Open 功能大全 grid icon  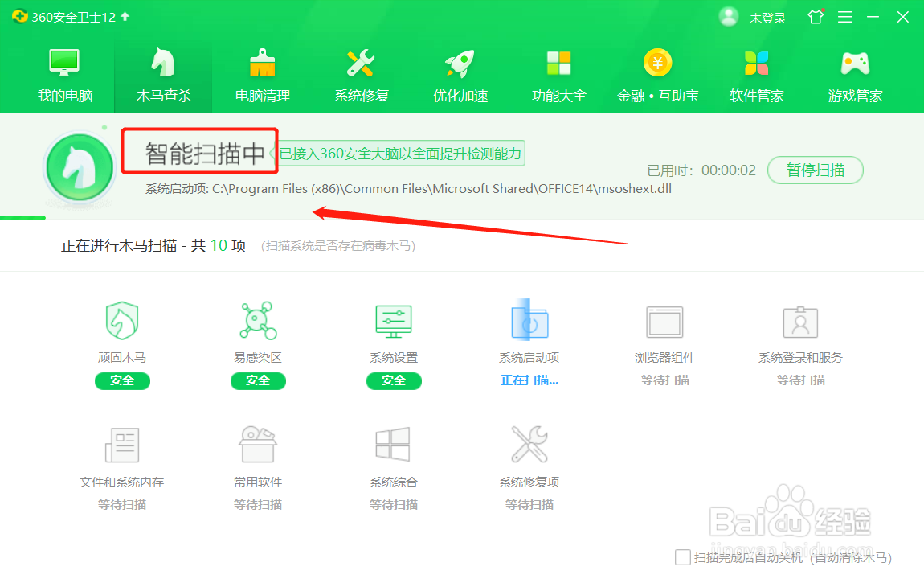tap(558, 63)
